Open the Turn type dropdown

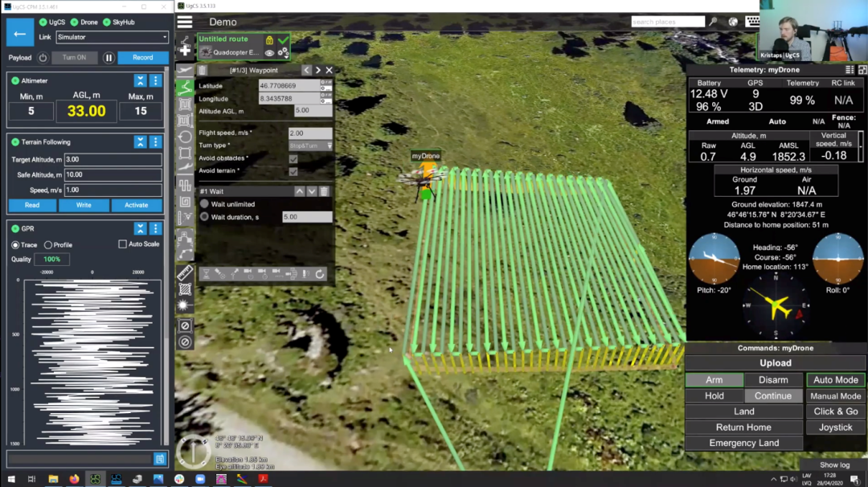(310, 145)
